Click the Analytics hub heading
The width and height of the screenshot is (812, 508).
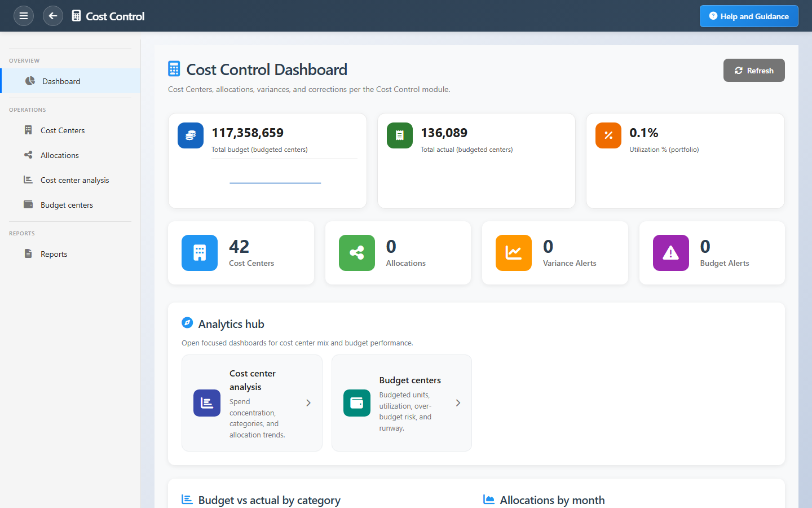click(231, 324)
